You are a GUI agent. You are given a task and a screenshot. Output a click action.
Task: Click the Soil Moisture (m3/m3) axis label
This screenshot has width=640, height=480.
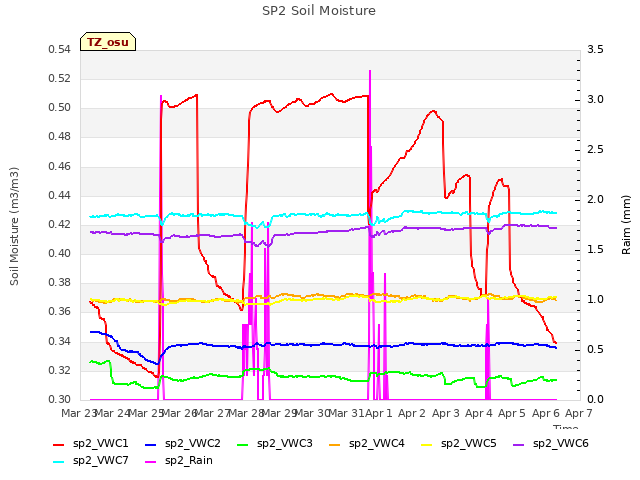[x=14, y=226]
